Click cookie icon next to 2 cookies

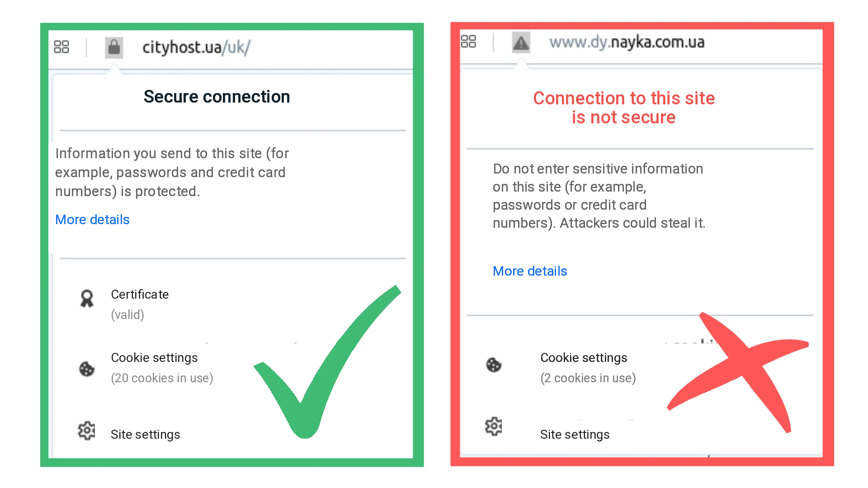(x=494, y=365)
